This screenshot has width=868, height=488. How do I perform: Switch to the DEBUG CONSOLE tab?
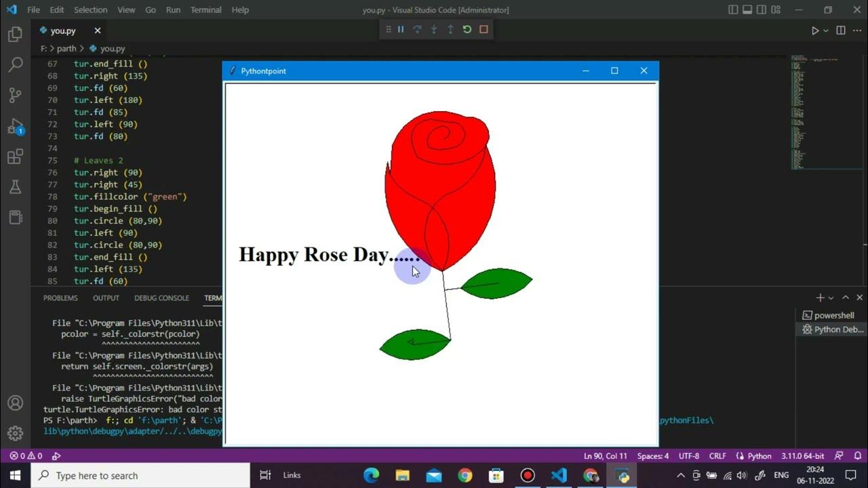tap(161, 298)
